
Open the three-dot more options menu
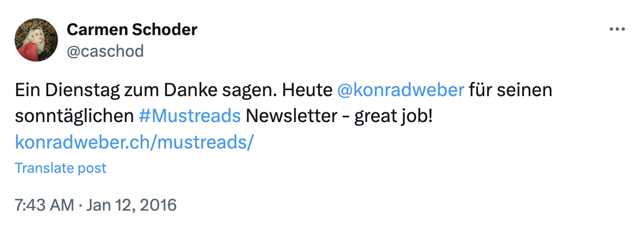[617, 30]
